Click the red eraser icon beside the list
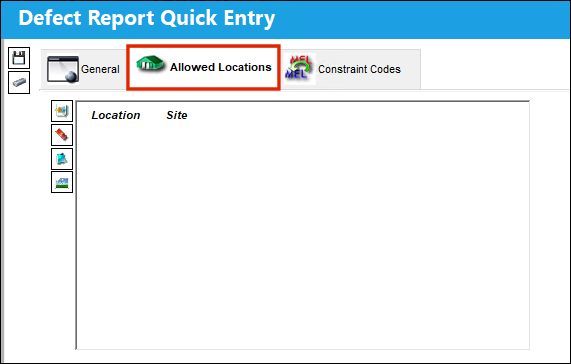Image resolution: width=571 pixels, height=364 pixels. pyautogui.click(x=62, y=135)
